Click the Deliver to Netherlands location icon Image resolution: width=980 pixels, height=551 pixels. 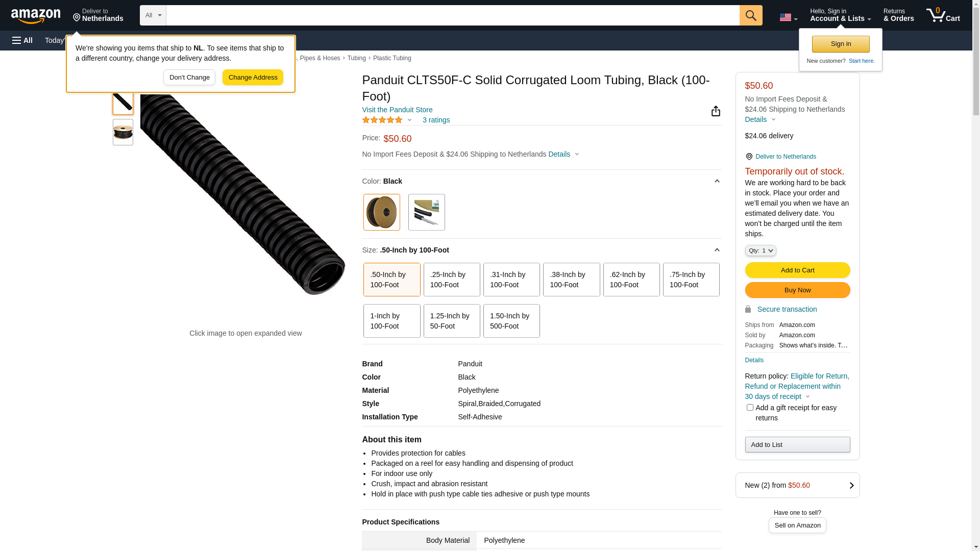click(x=749, y=157)
